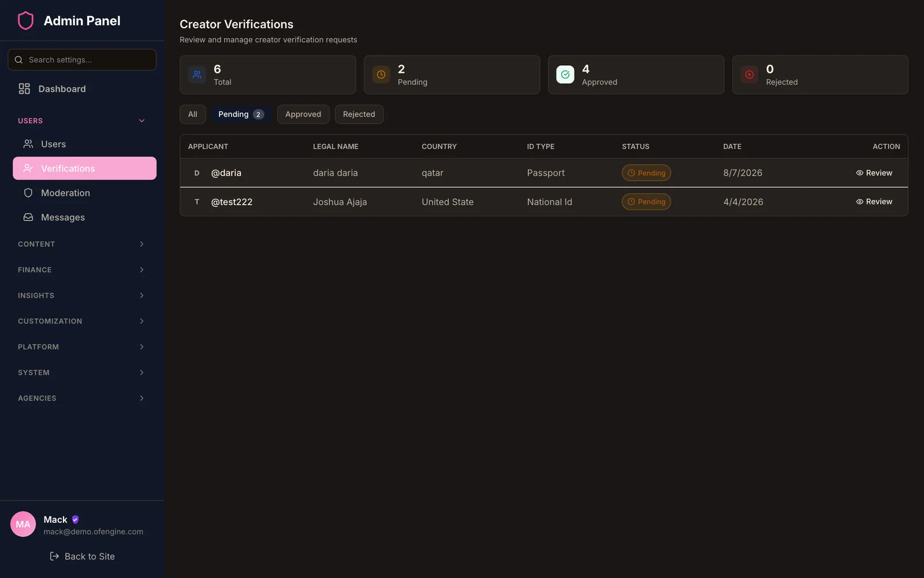924x578 pixels.
Task: Click the qatar country cell
Action: pyautogui.click(x=433, y=173)
